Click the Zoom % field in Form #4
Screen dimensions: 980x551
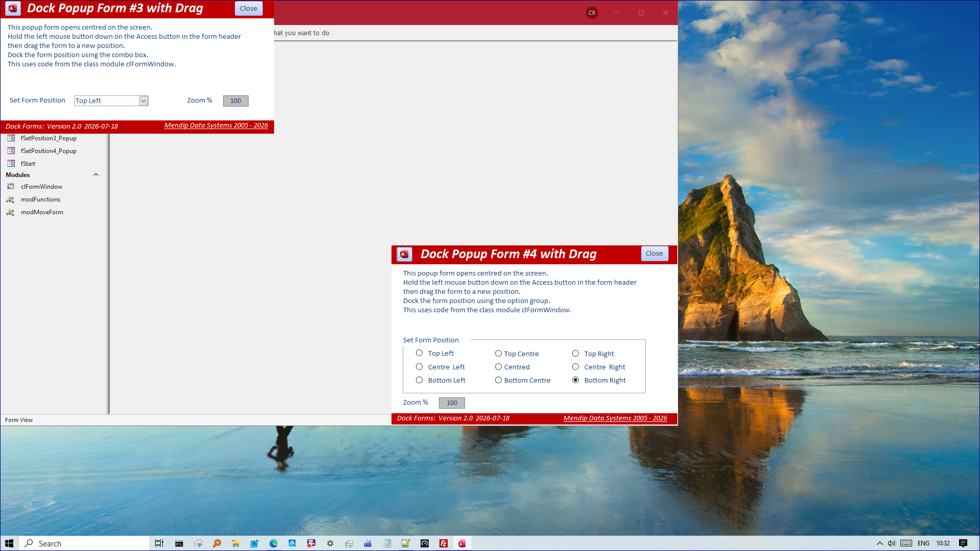point(452,403)
